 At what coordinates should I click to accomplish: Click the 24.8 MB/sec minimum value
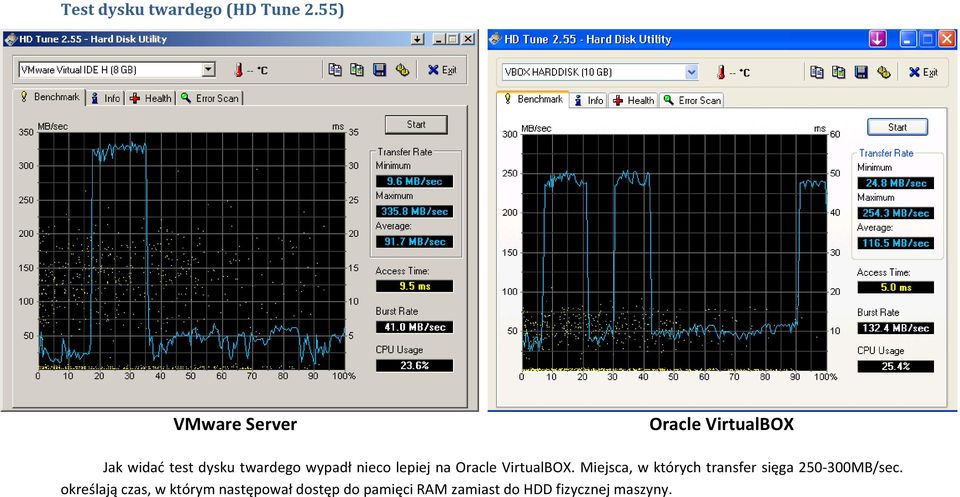896,183
